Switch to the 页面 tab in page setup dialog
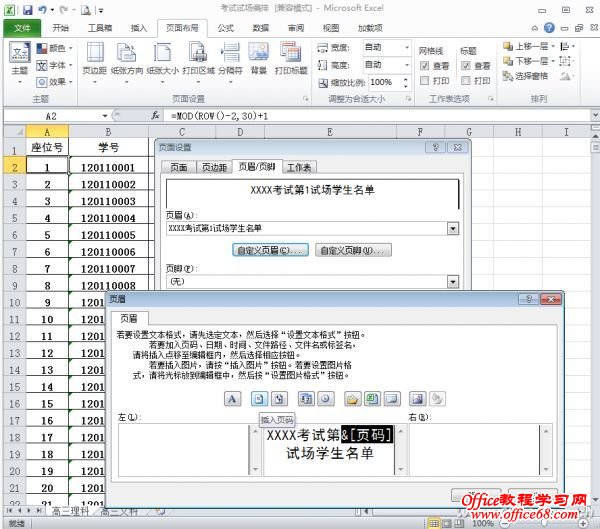Image resolution: width=600 pixels, height=529 pixels. (179, 167)
